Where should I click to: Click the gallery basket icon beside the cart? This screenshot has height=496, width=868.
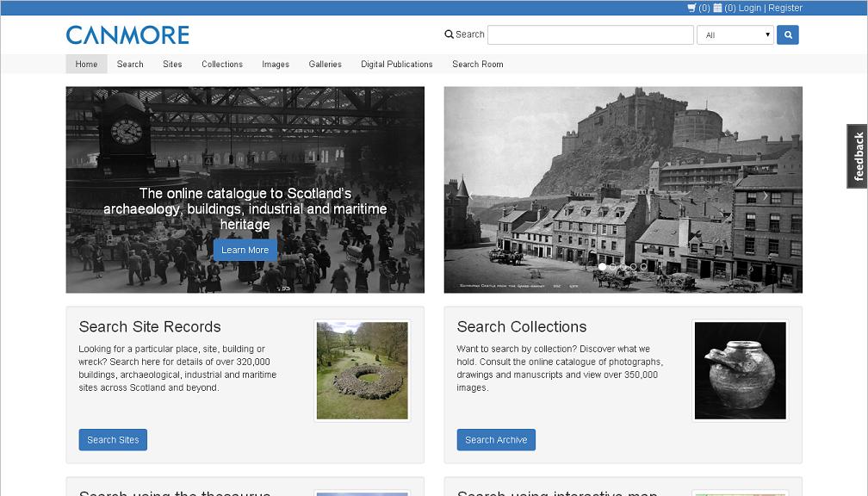(x=717, y=8)
